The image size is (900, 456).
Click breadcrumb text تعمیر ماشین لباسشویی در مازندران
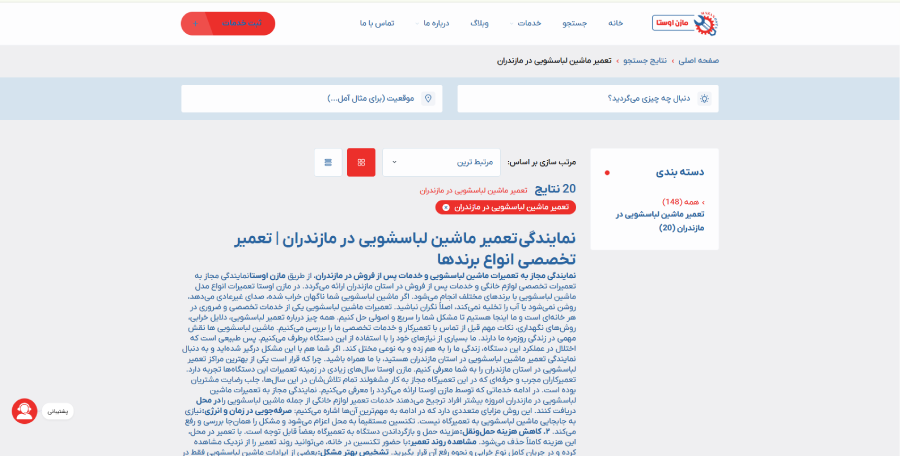(556, 61)
